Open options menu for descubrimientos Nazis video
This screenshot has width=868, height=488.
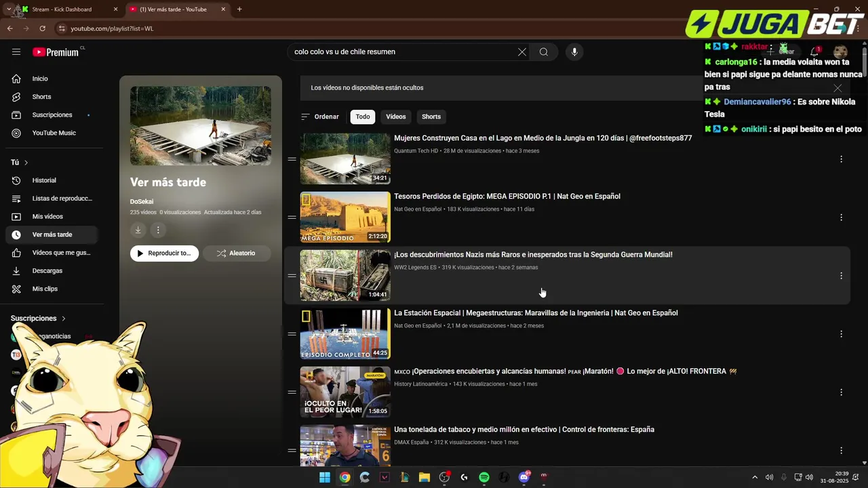[x=841, y=276]
